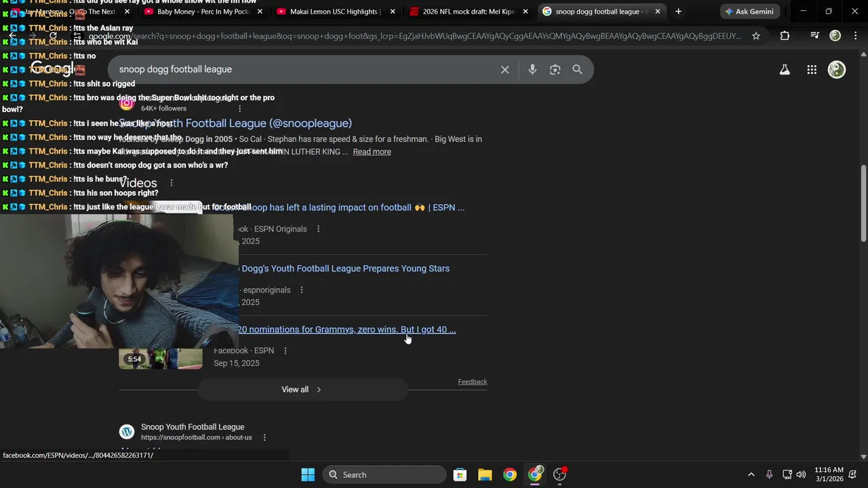The width and height of the screenshot is (868, 488).
Task: Click the Feedback link under videos
Action: coord(473,382)
